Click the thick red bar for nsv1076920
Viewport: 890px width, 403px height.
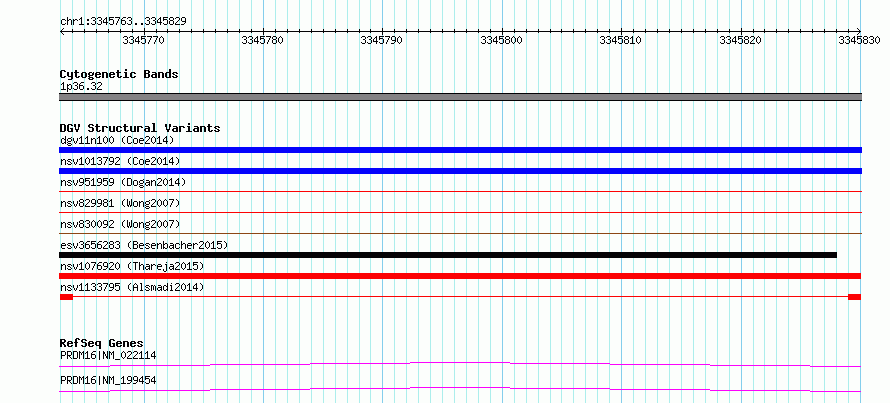(x=460, y=276)
